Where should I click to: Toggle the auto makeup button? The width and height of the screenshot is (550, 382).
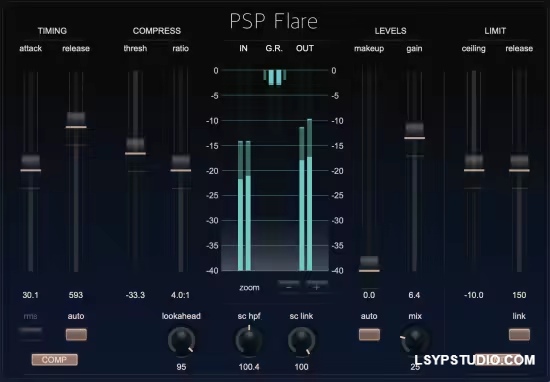pyautogui.click(x=369, y=334)
